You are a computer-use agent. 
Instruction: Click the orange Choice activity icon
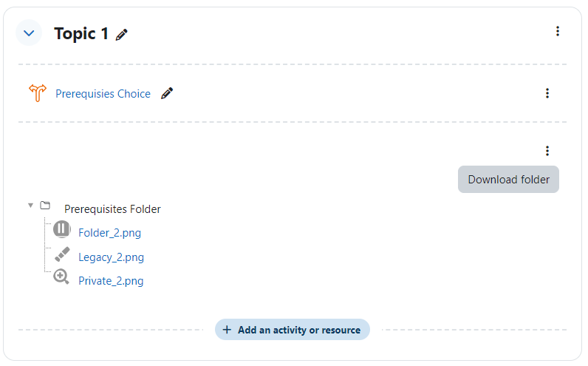38,93
